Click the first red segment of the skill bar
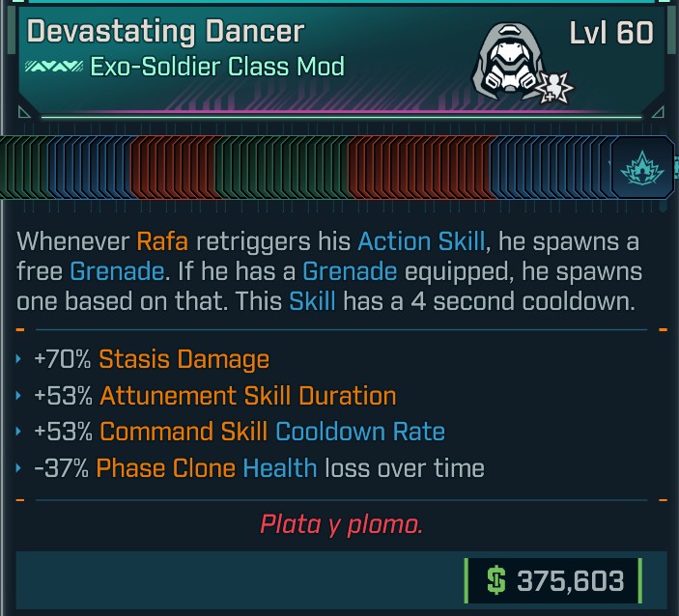 (x=173, y=167)
